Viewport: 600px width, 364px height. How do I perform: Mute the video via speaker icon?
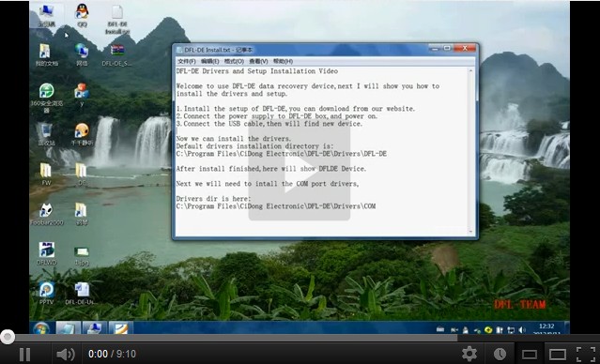[x=65, y=354]
